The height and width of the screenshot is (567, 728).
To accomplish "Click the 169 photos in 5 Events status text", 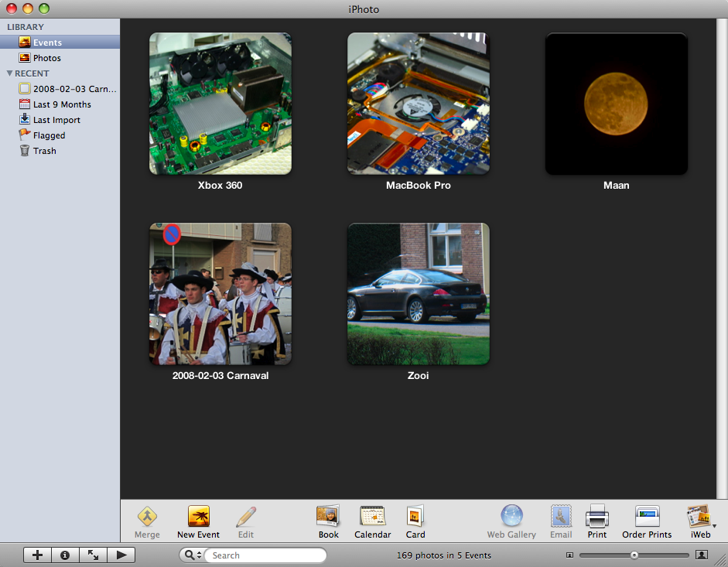I will tap(444, 555).
